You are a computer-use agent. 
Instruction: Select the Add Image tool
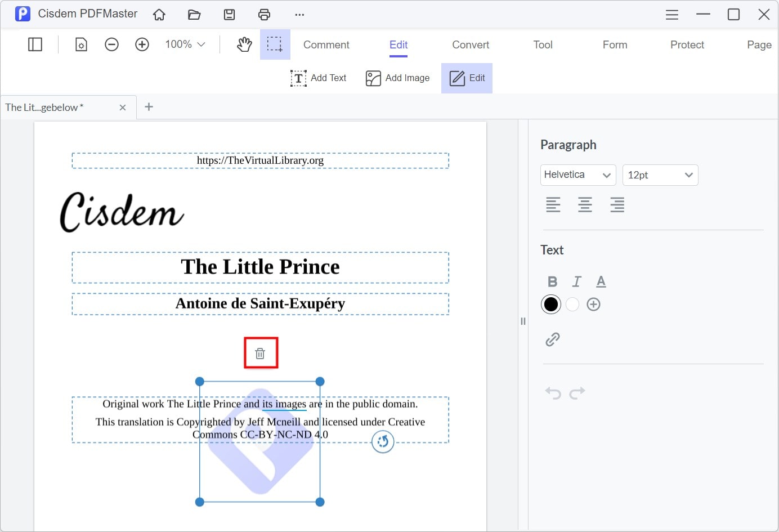click(x=397, y=78)
